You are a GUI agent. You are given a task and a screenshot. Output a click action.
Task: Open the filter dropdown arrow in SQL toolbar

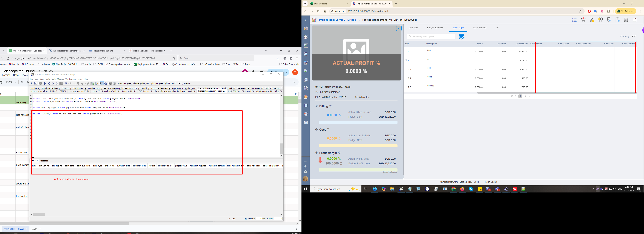85,84
